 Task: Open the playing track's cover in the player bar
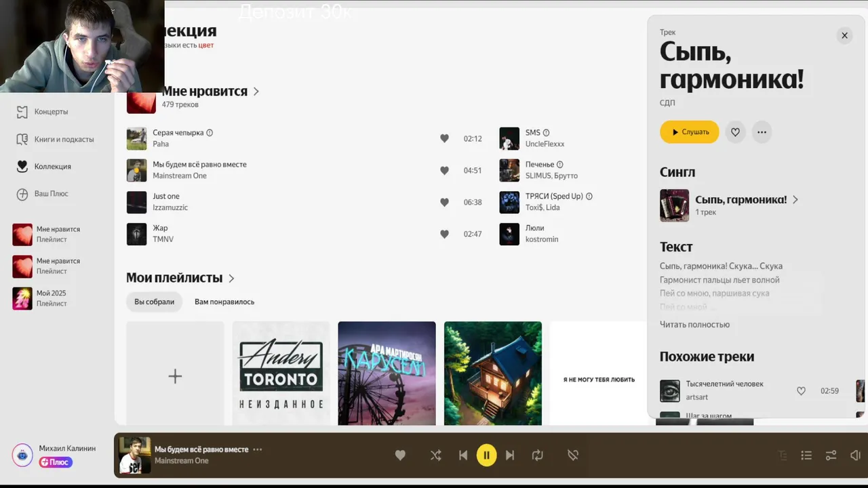(x=135, y=455)
